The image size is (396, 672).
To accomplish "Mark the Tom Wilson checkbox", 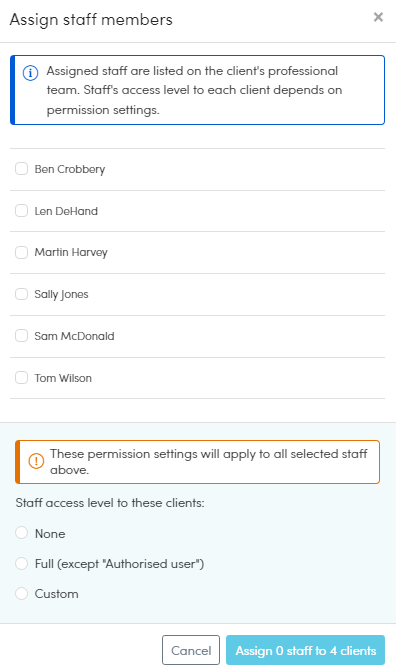I will [x=21, y=378].
